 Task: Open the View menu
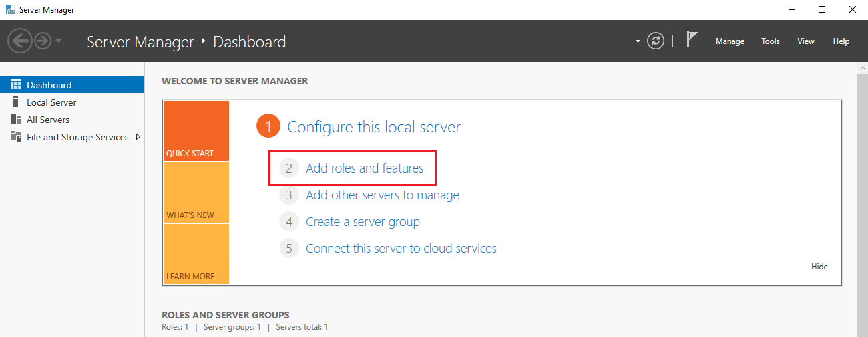[805, 41]
